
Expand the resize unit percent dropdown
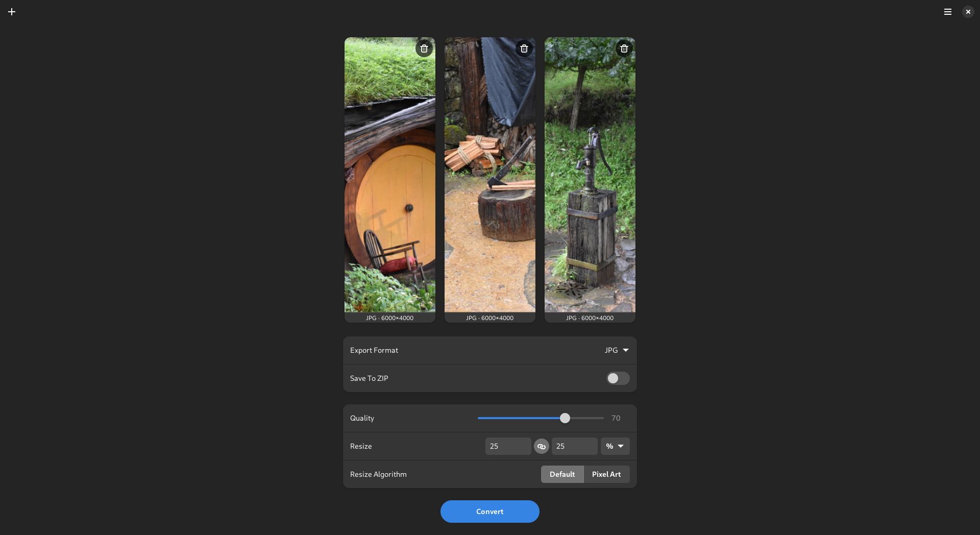click(615, 446)
